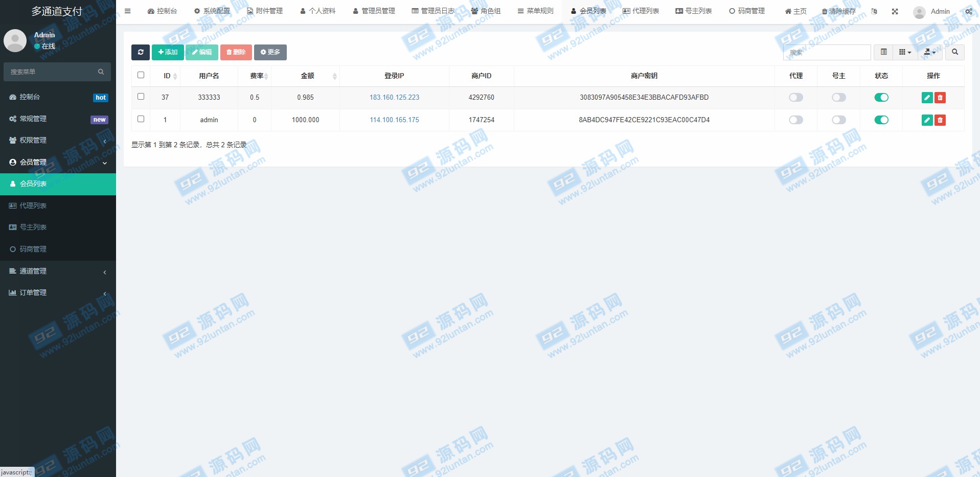Image resolution: width=980 pixels, height=477 pixels.
Task: Switch to the 号主列表 top tab
Action: [693, 11]
